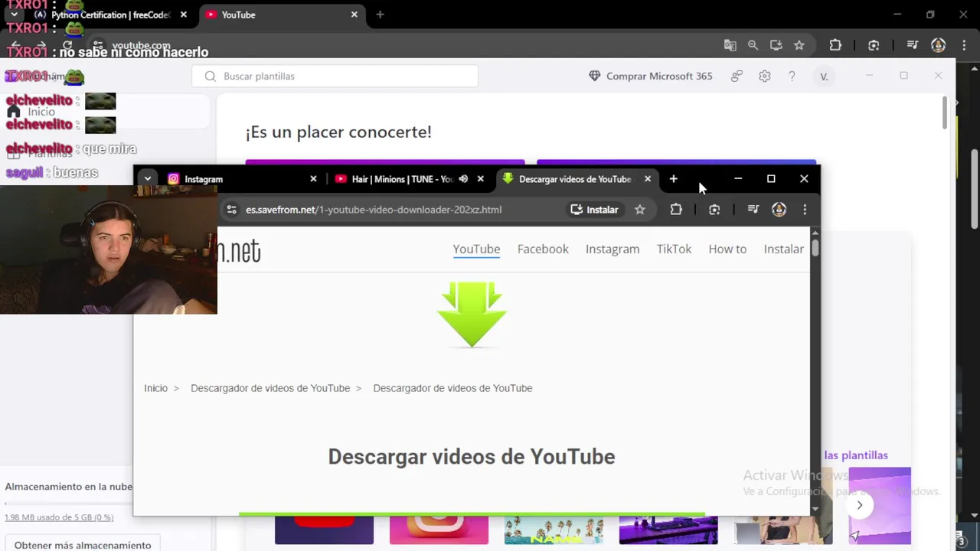Image resolution: width=980 pixels, height=551 pixels.
Task: Open the help question mark icon
Action: [792, 77]
